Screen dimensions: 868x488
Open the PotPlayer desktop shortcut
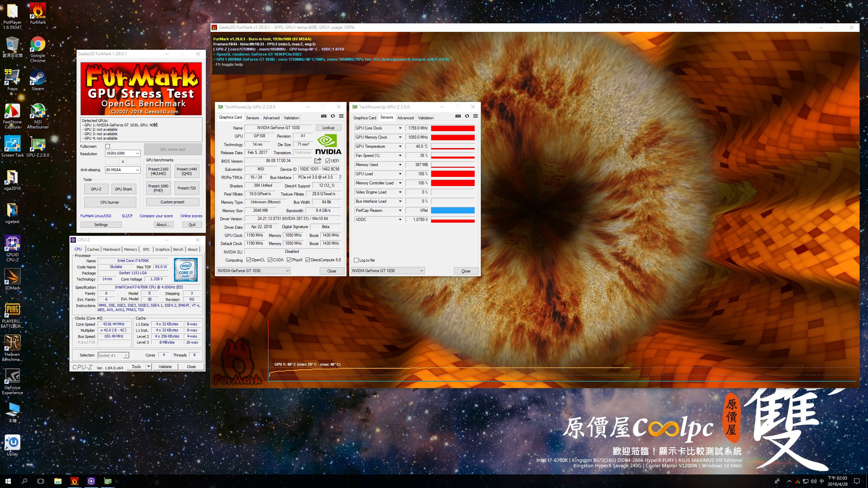[13, 16]
